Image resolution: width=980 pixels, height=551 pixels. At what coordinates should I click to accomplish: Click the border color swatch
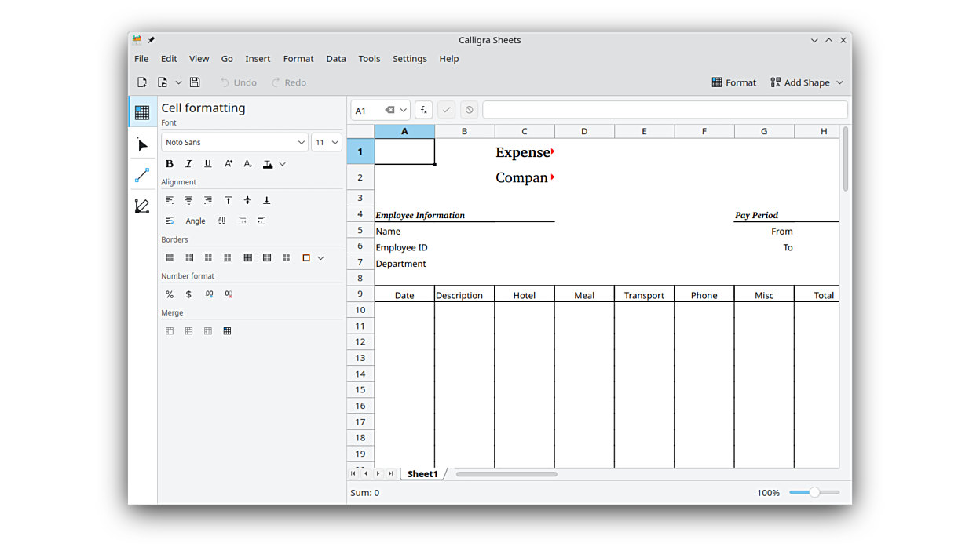[x=306, y=258]
